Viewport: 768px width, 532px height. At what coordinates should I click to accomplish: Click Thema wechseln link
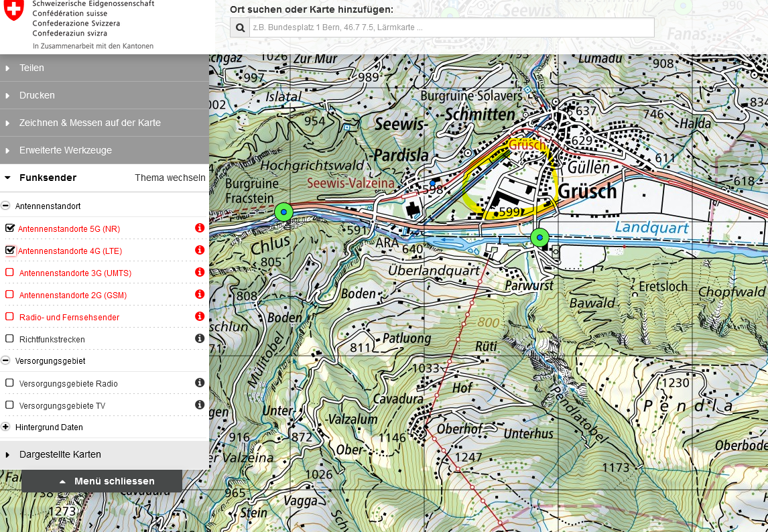(170, 178)
